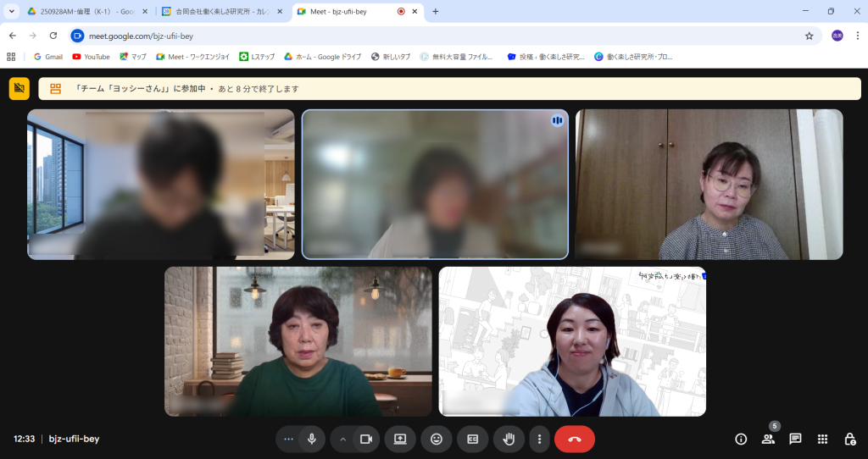Open the activities grid icon
The height and width of the screenshot is (459, 868).
tap(822, 439)
